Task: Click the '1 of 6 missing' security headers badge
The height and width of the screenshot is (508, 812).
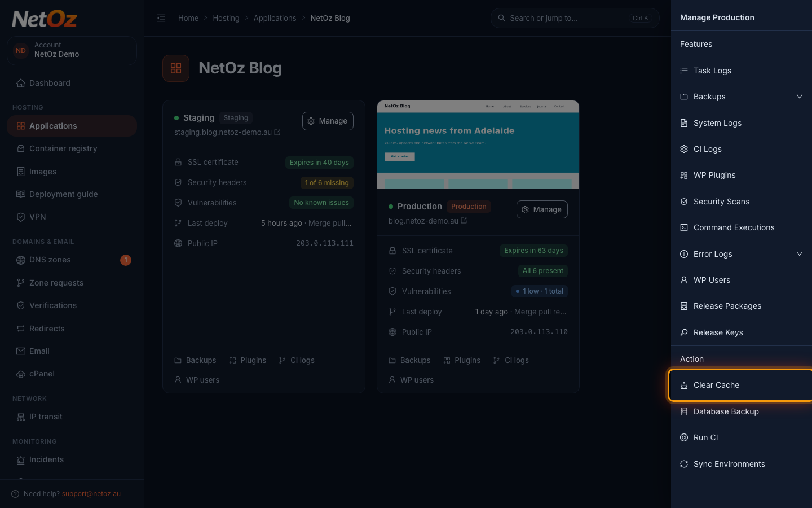Action: coord(327,182)
